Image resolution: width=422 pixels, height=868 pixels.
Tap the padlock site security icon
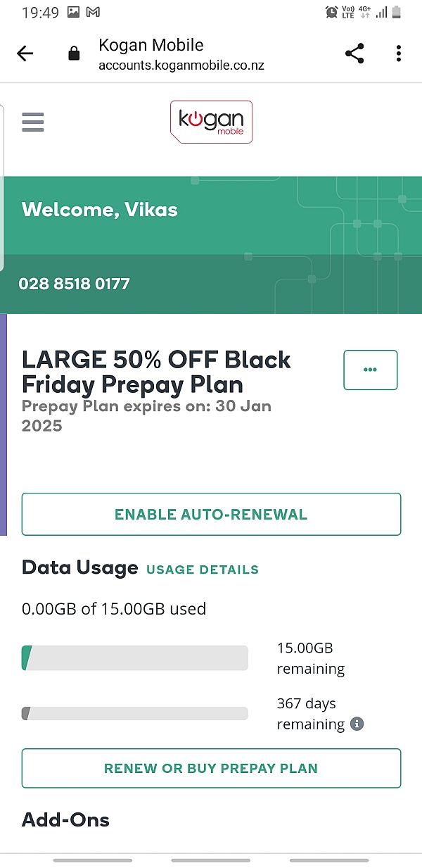(74, 54)
